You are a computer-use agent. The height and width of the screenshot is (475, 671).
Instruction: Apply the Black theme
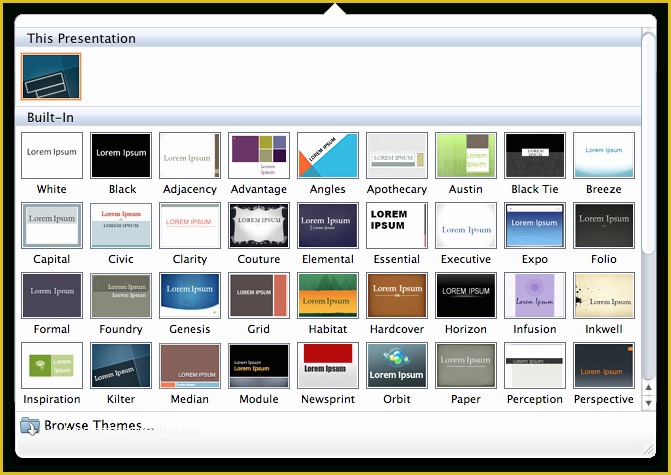(x=121, y=155)
